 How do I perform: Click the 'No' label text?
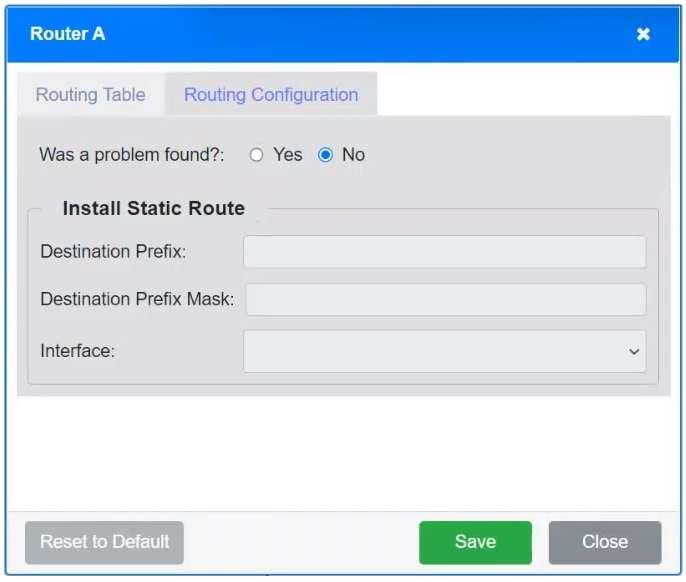tap(353, 155)
